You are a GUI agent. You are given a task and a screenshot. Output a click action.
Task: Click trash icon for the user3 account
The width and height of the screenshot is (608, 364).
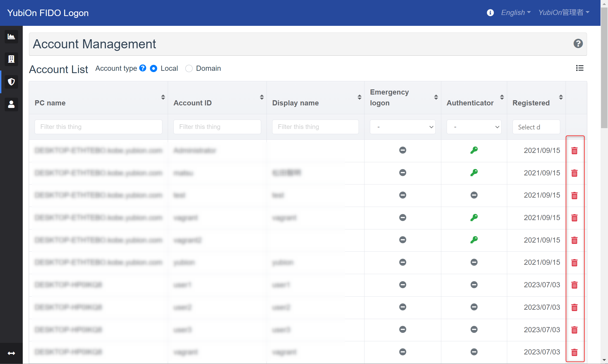574,330
